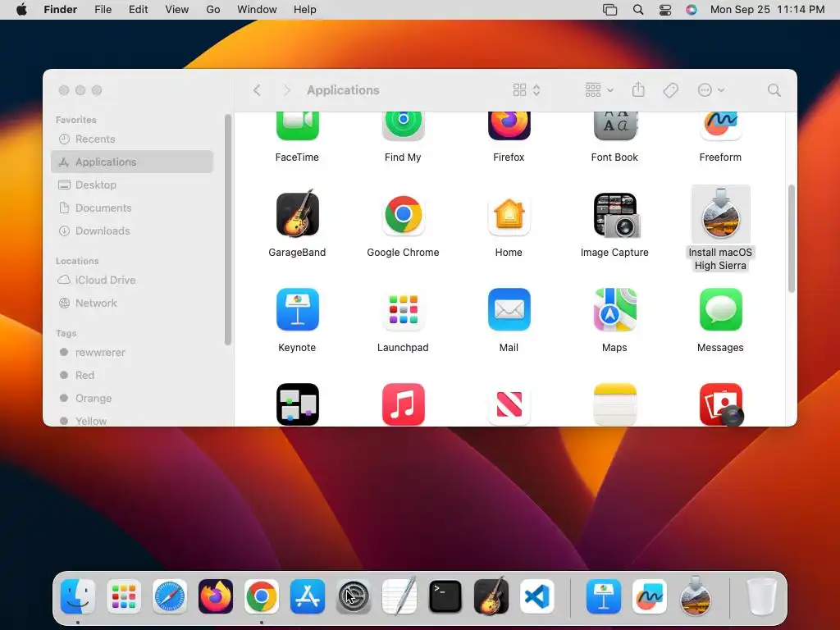Select the Orange tag in sidebar
840x630 pixels.
[x=132, y=398]
